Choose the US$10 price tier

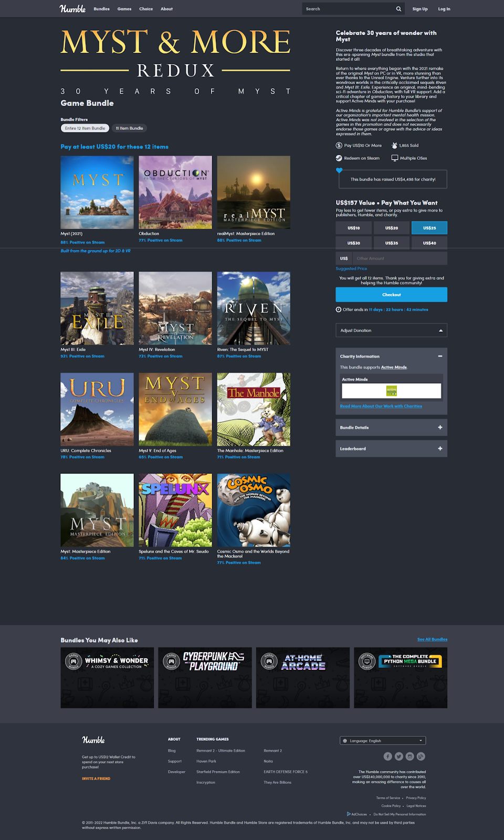coord(354,228)
